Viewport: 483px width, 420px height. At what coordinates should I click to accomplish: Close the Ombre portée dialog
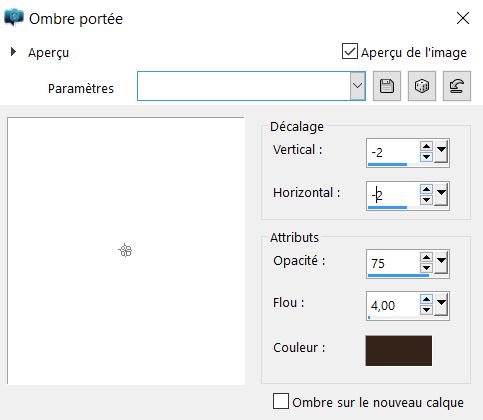click(463, 18)
